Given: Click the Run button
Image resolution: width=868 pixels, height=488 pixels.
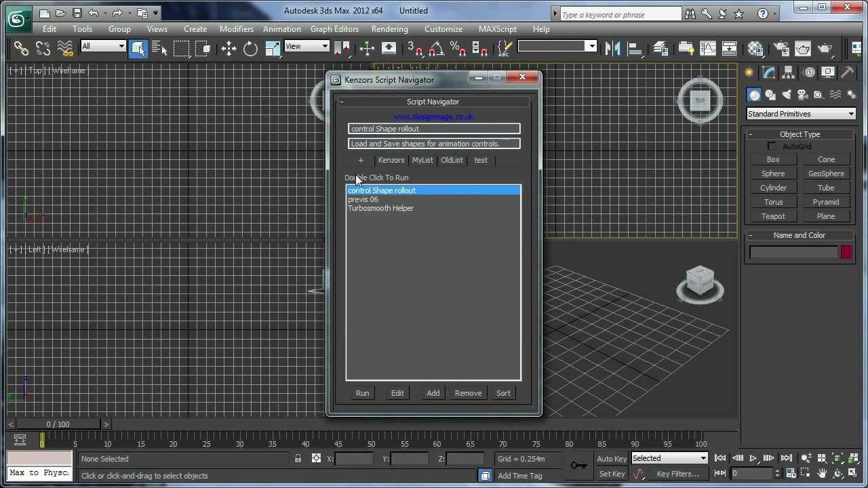Looking at the screenshot, I should pyautogui.click(x=363, y=393).
